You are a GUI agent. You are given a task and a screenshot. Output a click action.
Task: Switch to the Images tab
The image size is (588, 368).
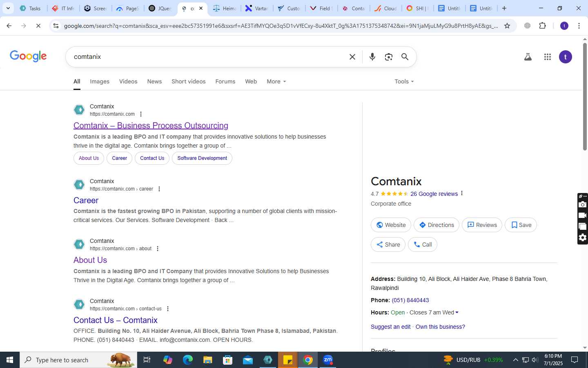click(100, 81)
